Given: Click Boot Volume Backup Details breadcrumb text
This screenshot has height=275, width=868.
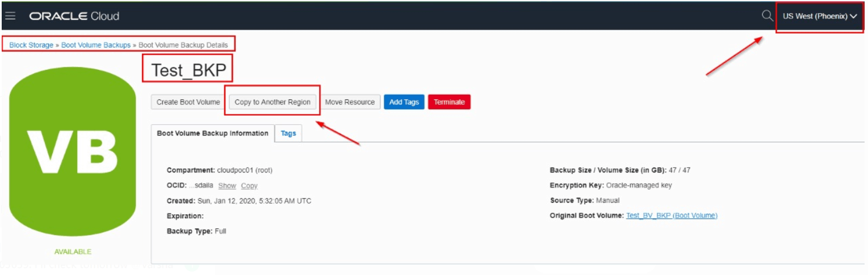Looking at the screenshot, I should pos(183,45).
